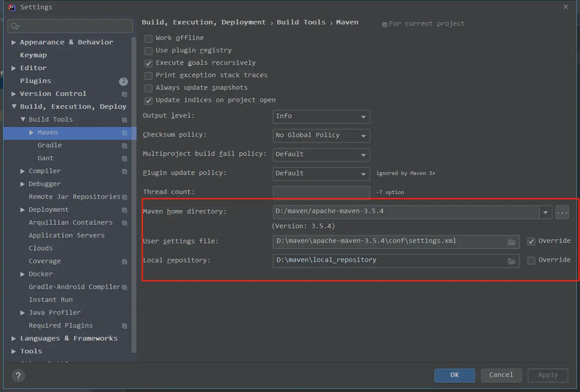Open the Multiproject build fail policy dropdown

click(321, 154)
